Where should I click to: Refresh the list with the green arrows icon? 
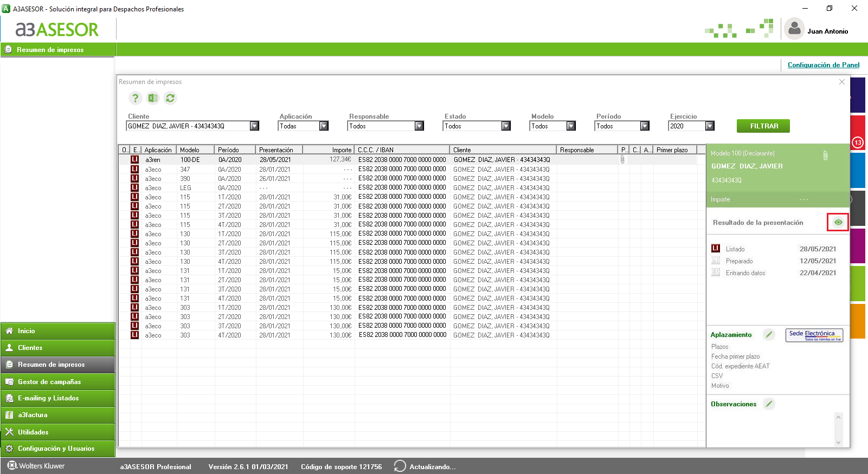click(170, 98)
